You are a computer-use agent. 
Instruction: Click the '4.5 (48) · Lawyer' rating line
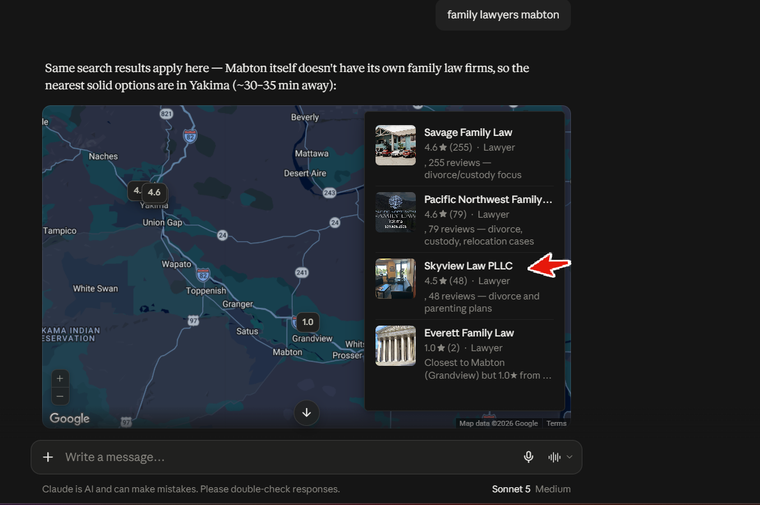click(467, 281)
